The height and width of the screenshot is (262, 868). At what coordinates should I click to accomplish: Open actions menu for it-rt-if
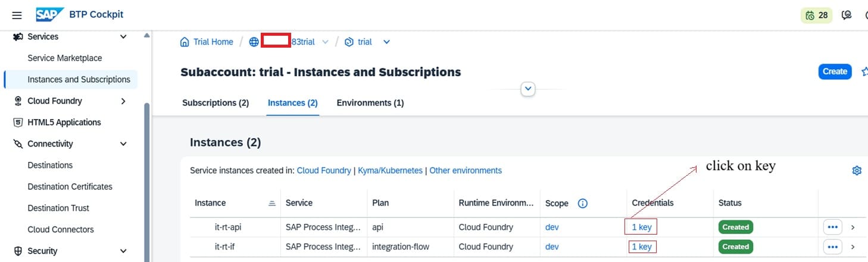click(x=832, y=247)
